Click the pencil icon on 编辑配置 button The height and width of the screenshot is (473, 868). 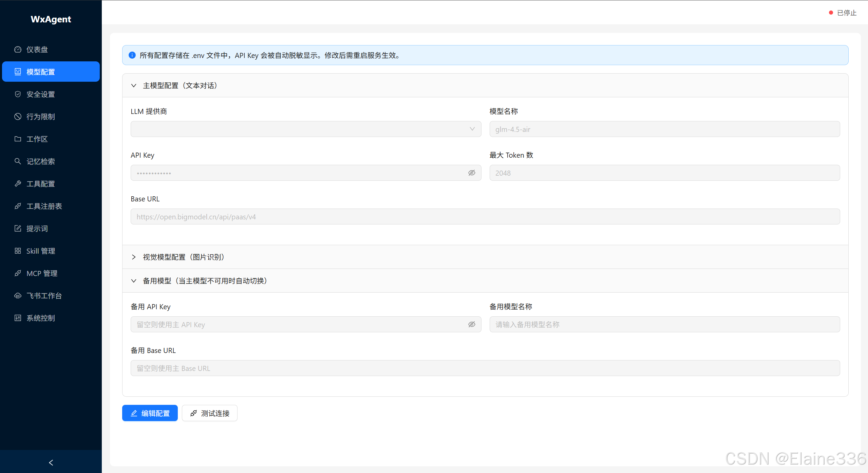click(x=134, y=413)
